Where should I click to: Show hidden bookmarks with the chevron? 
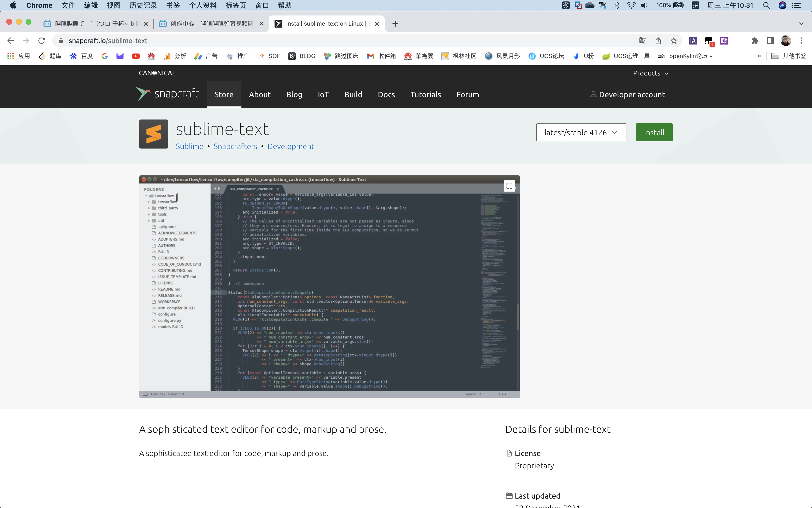pyautogui.click(x=759, y=56)
